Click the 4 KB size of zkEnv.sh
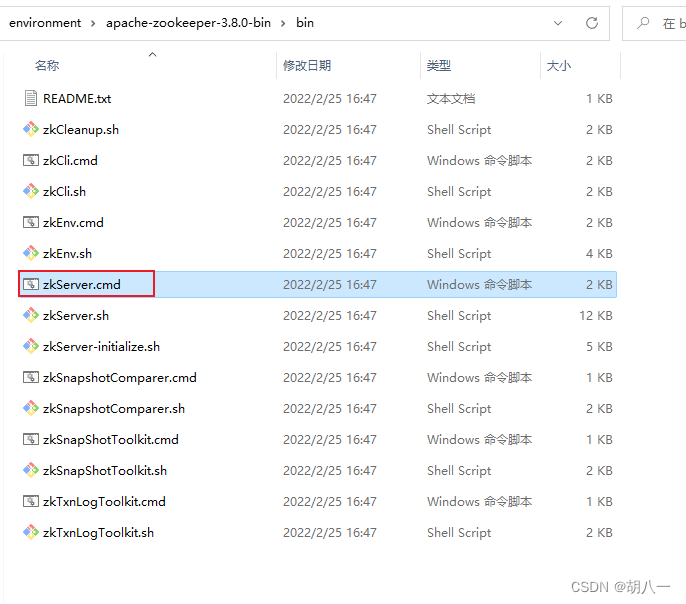Screen dimensions: 686x604 pos(599,254)
